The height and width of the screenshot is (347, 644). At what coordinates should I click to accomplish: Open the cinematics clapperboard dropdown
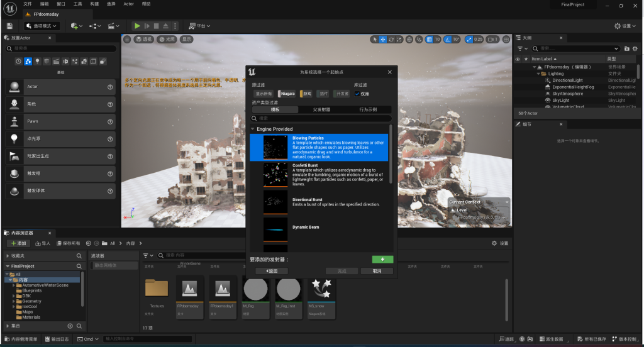113,26
